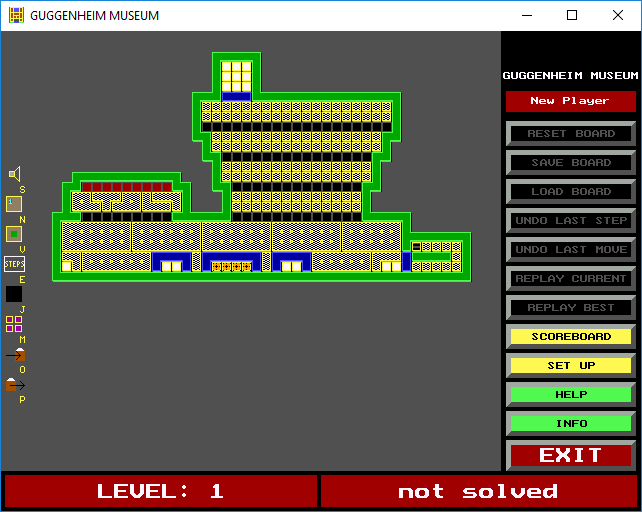Click the white grid block at tower top

pos(236,77)
